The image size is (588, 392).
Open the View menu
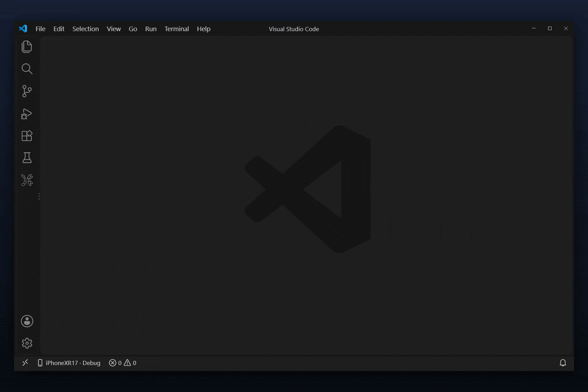(x=114, y=28)
